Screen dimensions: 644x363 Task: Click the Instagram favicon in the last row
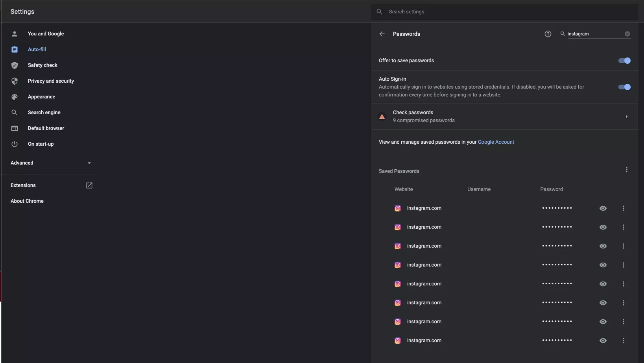tap(398, 341)
